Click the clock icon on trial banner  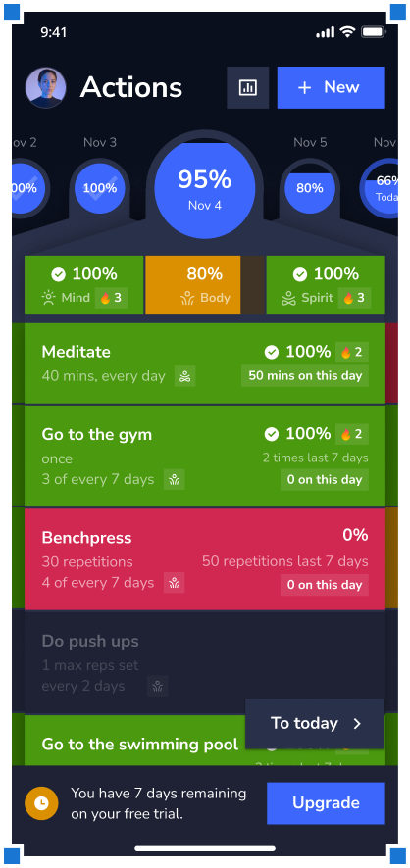coord(41,803)
